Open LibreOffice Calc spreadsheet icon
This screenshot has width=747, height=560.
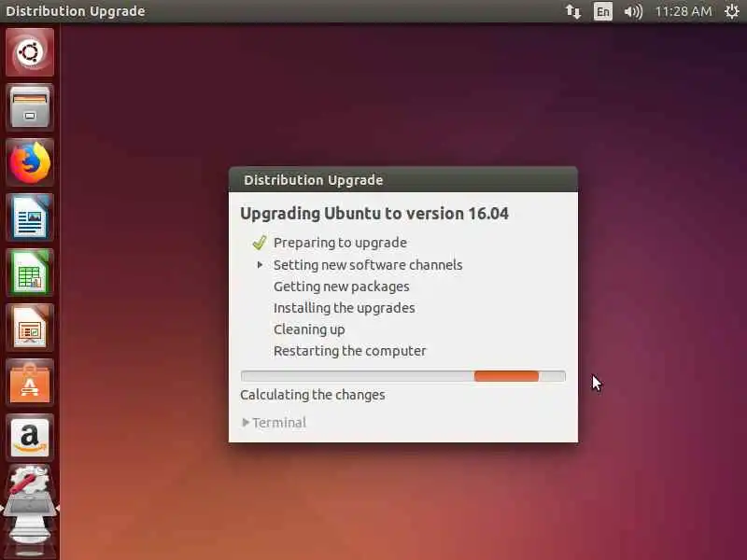click(x=30, y=273)
